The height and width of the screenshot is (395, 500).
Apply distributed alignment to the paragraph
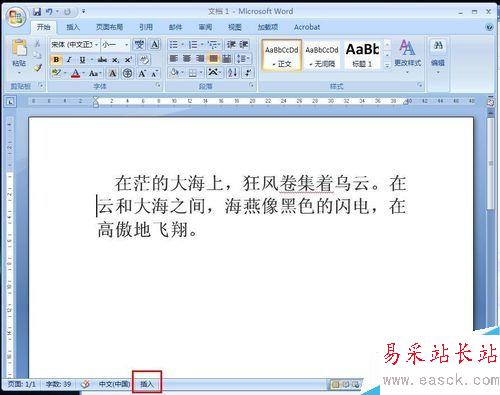click(x=227, y=59)
